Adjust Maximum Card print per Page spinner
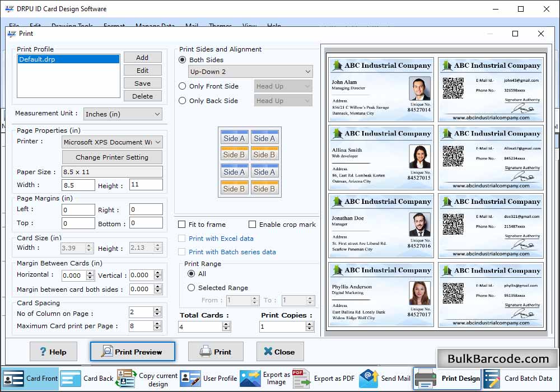 pos(157,325)
